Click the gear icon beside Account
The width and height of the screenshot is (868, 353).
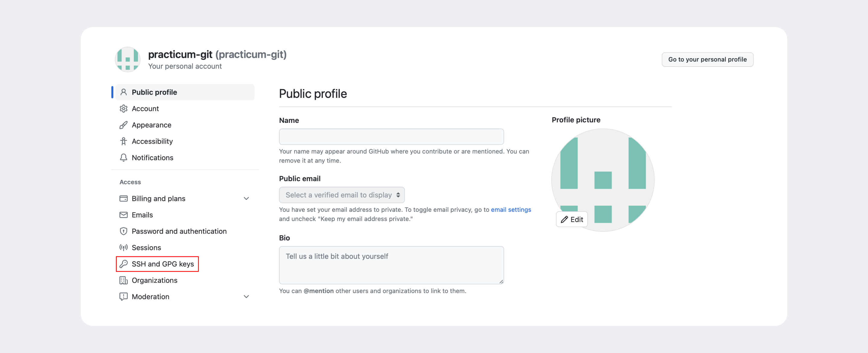tap(123, 108)
